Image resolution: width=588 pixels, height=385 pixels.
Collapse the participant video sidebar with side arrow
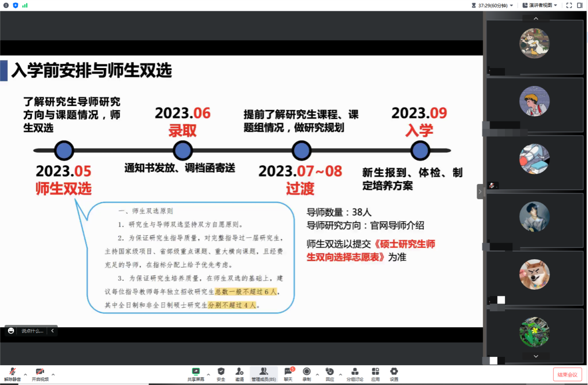480,192
